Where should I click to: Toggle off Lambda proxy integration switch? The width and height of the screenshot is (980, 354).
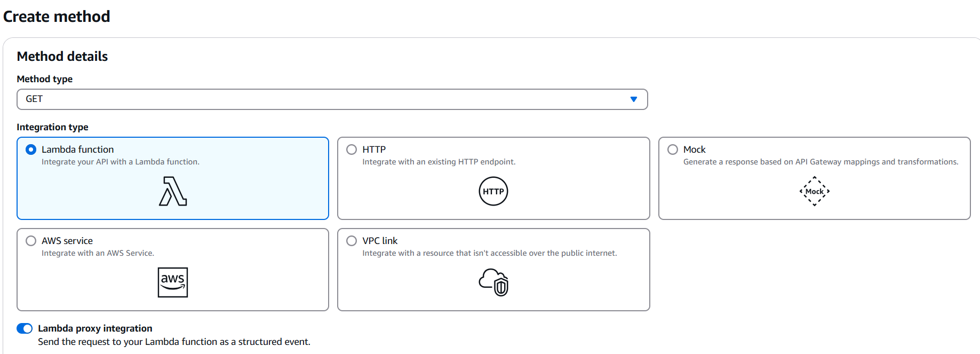click(x=25, y=328)
